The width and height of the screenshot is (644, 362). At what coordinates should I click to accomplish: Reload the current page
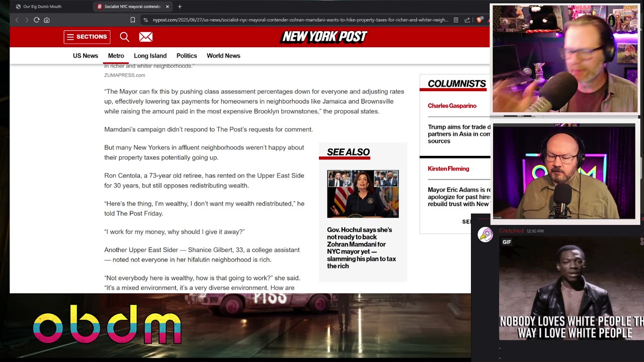(x=37, y=20)
